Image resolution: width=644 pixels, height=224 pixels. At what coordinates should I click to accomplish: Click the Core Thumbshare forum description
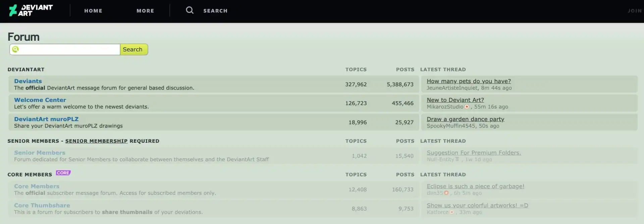coord(108,212)
